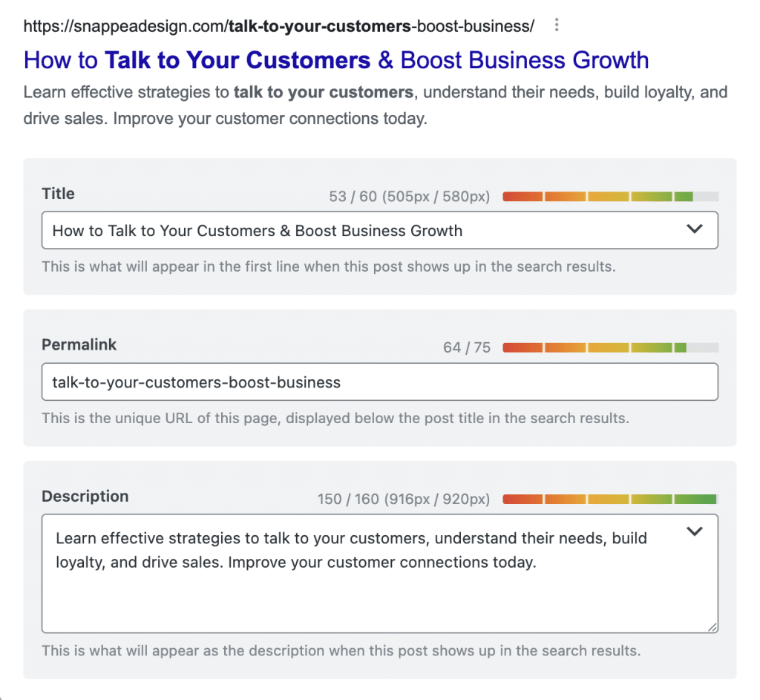Open the search result title link
Screen dimensions: 760x700
[x=335, y=60]
